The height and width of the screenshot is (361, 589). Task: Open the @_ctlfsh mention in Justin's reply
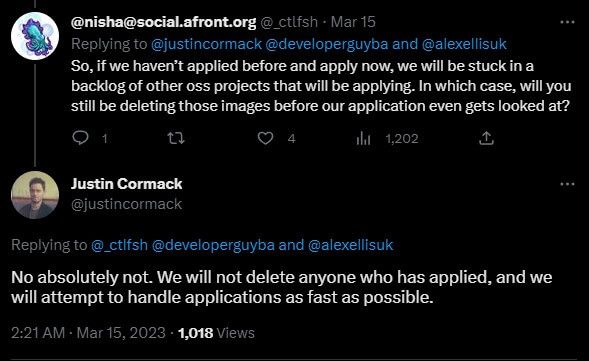pyautogui.click(x=119, y=245)
